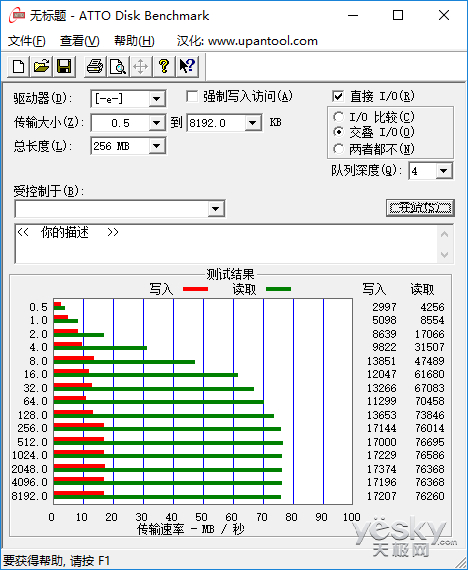This screenshot has width=468, height=570.
Task: Click the 写入 column header above values
Action: click(x=374, y=289)
